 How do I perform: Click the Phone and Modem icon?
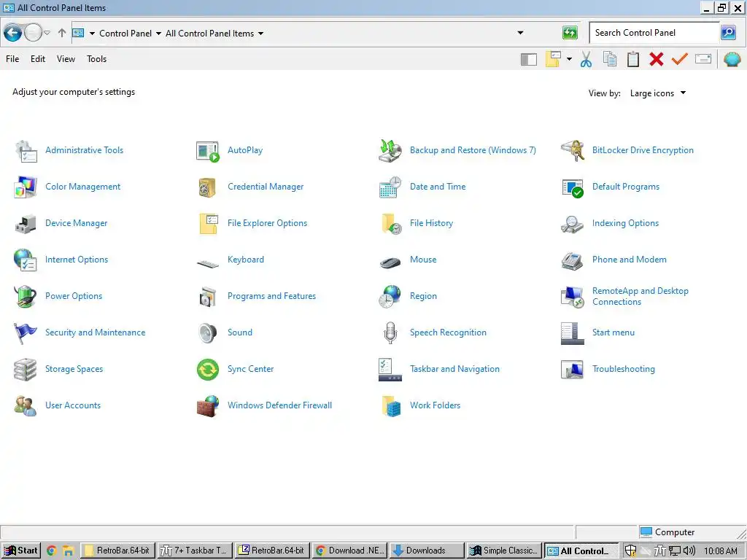573,260
